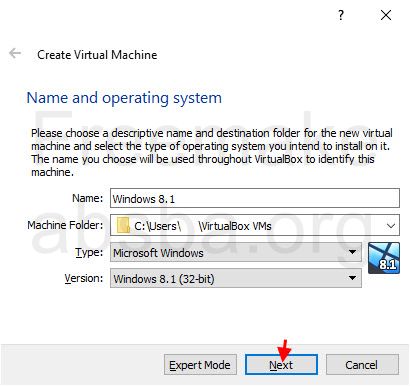The image size is (410, 386).
Task: Open the Type dropdown showing Microsoft Windows
Action: 236,252
